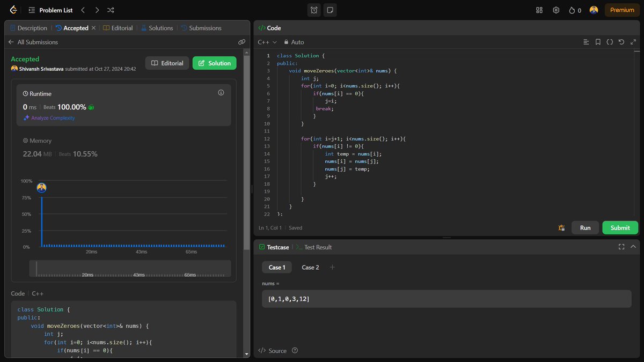
Task: Click the 100.00% beats value
Action: click(72, 107)
